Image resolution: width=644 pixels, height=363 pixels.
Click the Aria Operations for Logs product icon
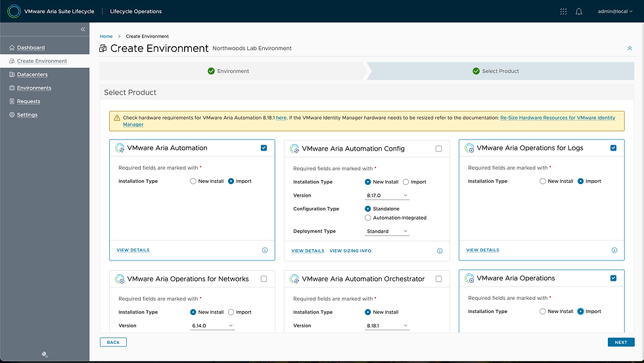point(469,148)
